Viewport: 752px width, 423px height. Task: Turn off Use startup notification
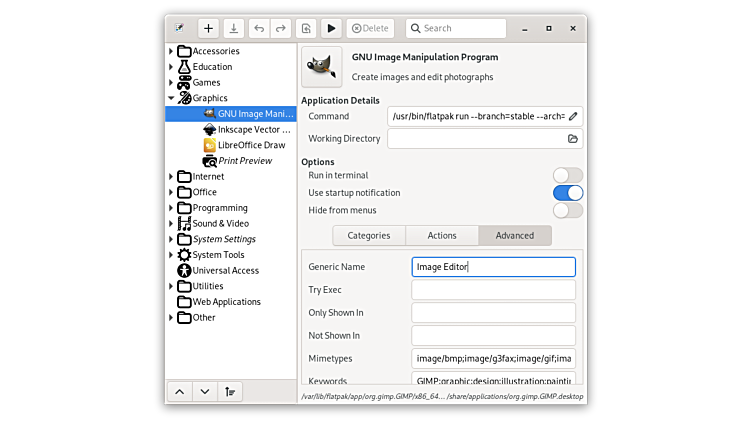point(567,193)
